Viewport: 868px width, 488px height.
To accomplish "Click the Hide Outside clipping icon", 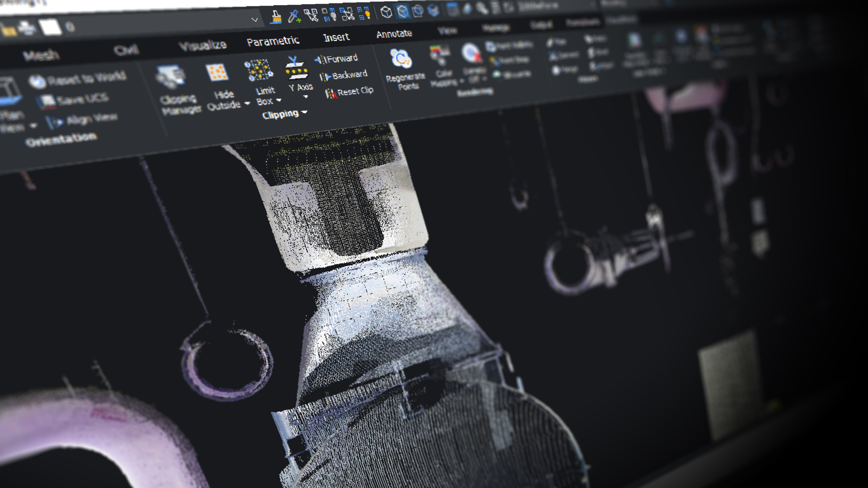I will click(x=217, y=72).
